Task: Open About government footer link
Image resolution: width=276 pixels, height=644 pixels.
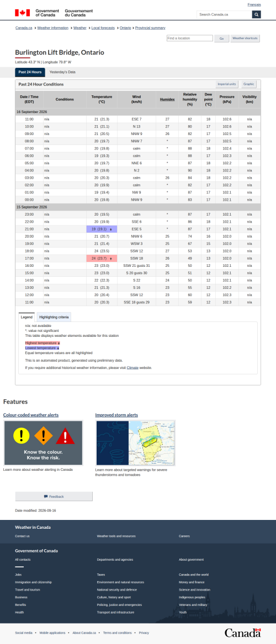Action: [191, 560]
